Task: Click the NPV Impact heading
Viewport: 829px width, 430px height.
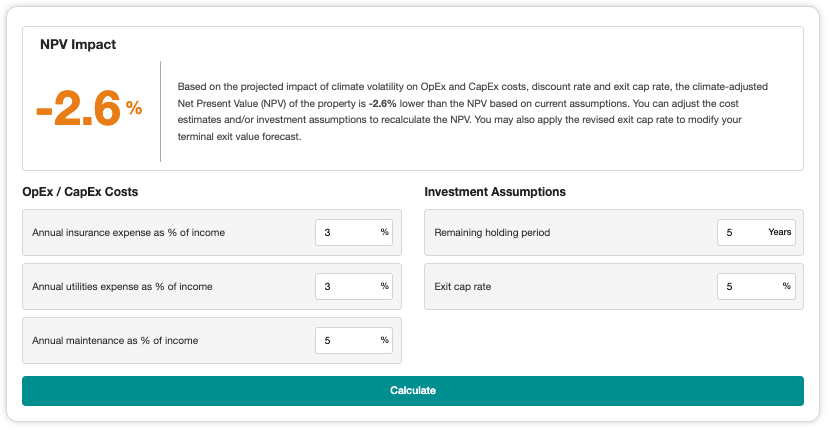Action: click(x=78, y=45)
